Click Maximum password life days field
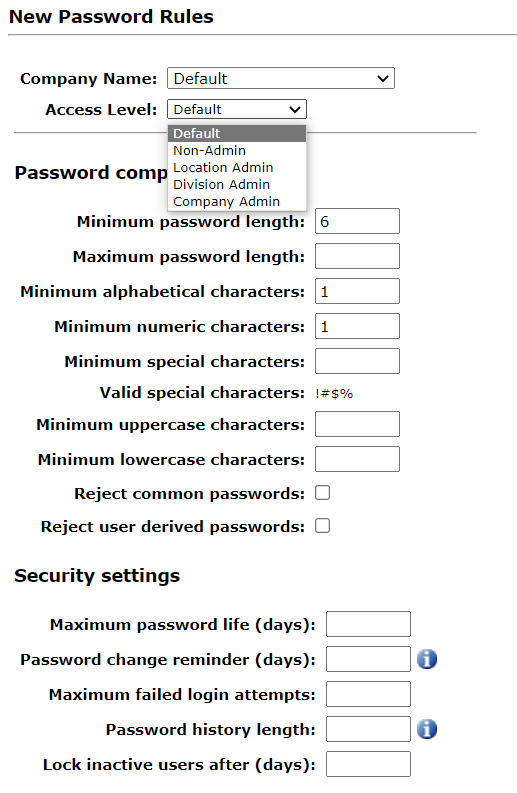The height and width of the screenshot is (793, 517). click(x=368, y=624)
